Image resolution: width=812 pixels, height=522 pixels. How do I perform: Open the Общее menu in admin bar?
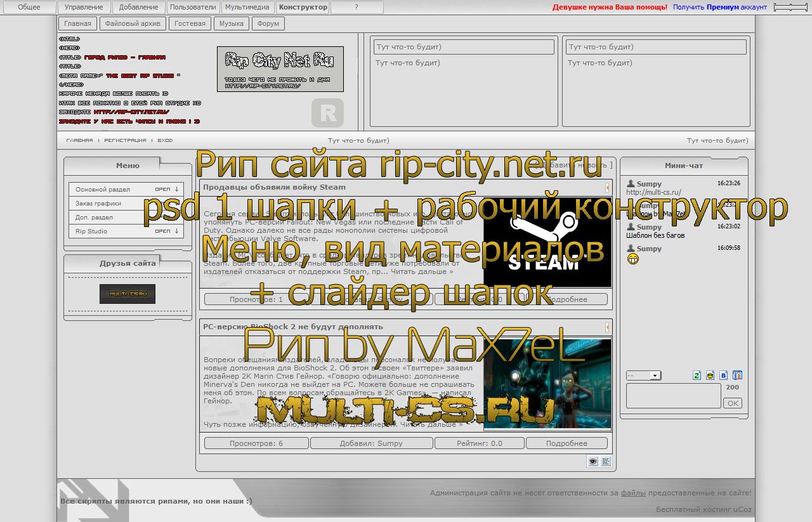29,8
